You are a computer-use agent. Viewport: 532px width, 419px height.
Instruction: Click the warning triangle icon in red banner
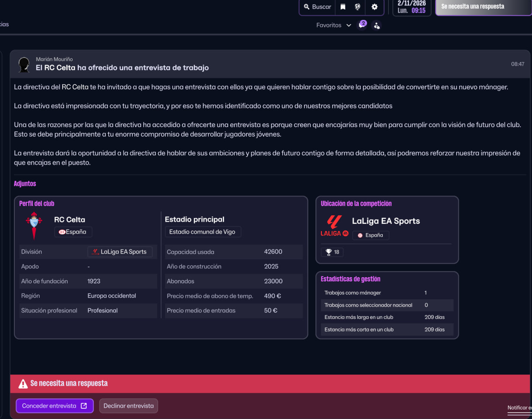[x=23, y=383]
